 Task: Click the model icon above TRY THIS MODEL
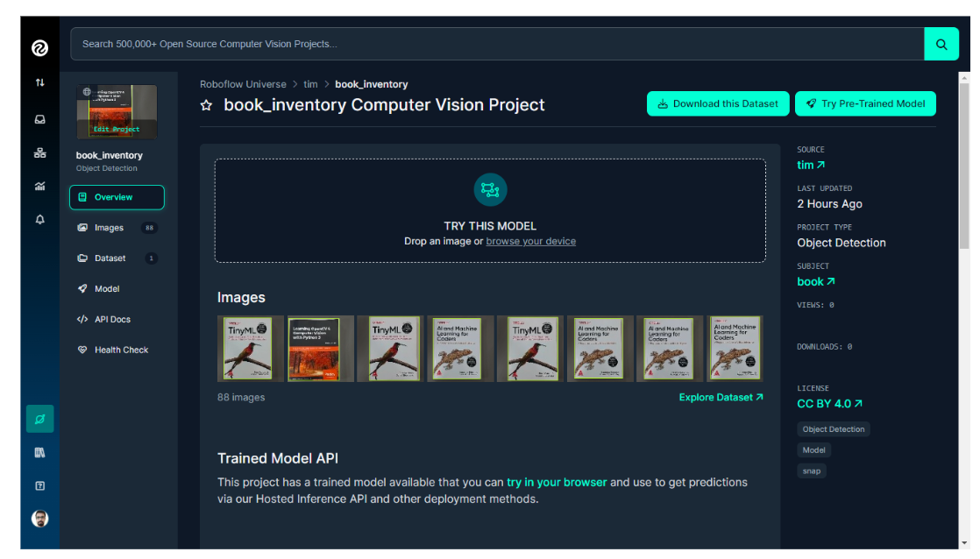490,189
